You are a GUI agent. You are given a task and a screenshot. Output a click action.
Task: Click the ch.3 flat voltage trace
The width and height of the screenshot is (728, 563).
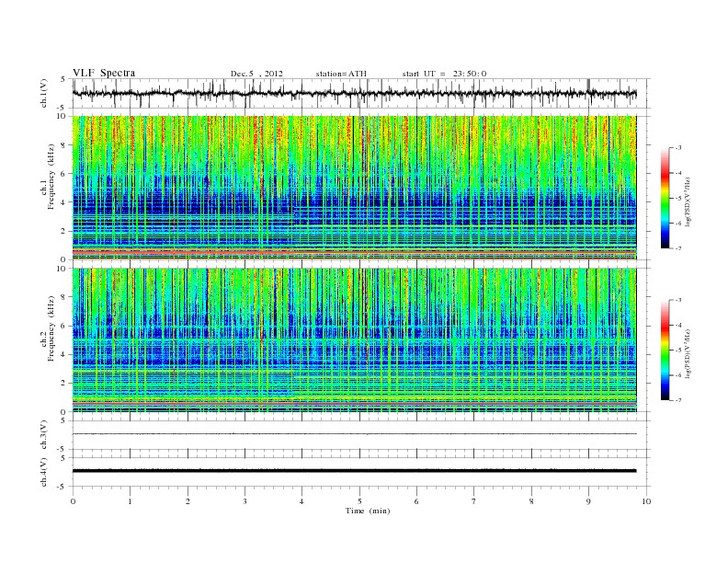pos(354,434)
